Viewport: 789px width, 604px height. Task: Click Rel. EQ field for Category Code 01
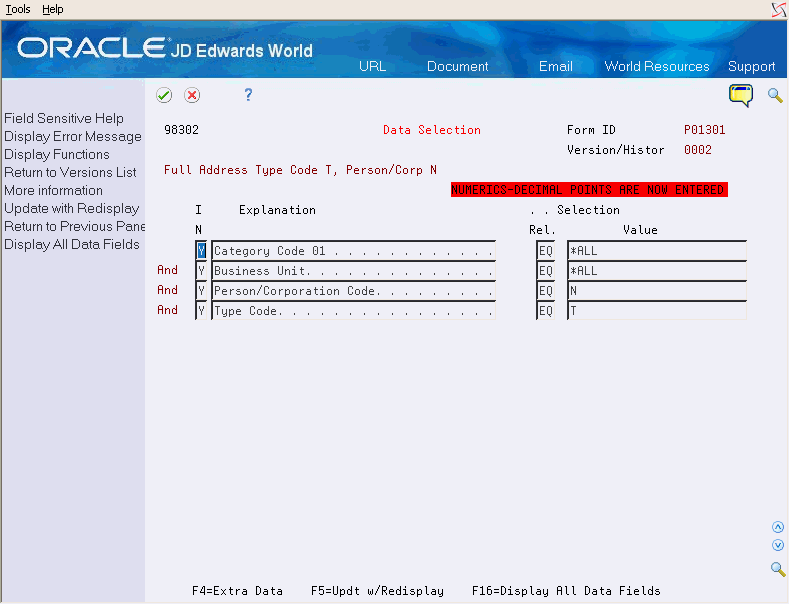click(x=546, y=251)
